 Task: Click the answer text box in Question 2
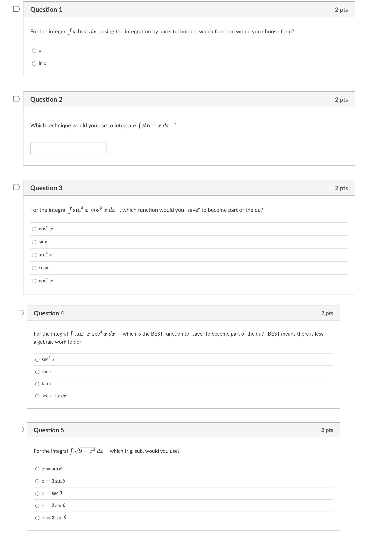(68, 148)
